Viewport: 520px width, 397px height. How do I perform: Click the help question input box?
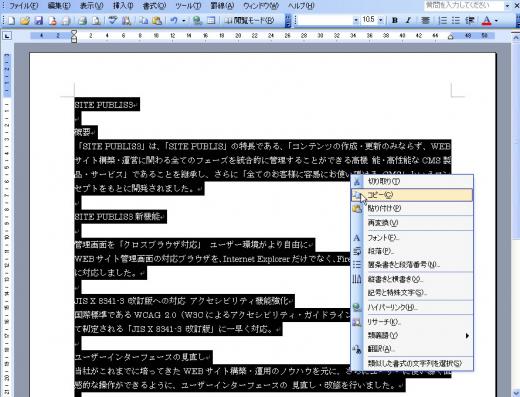click(x=463, y=5)
